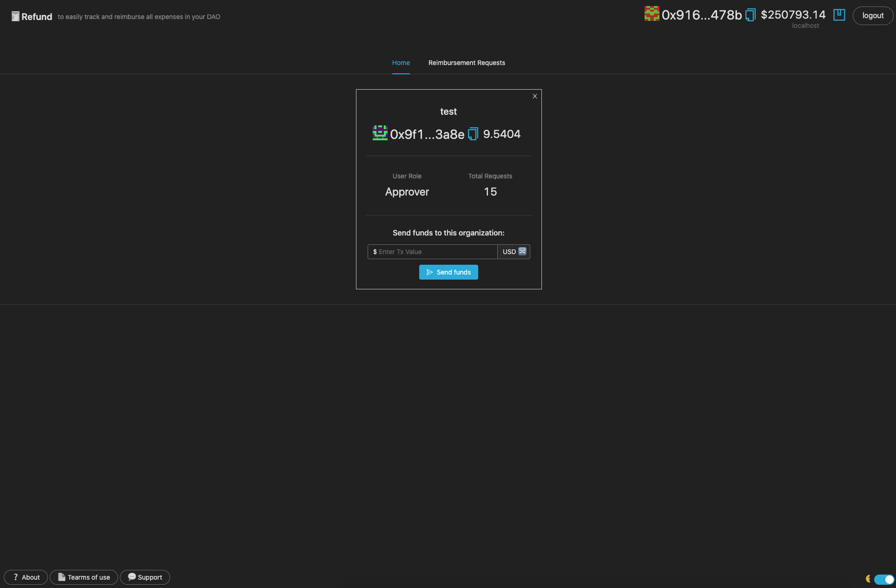Click the user account blockie avatar

pos(652,14)
